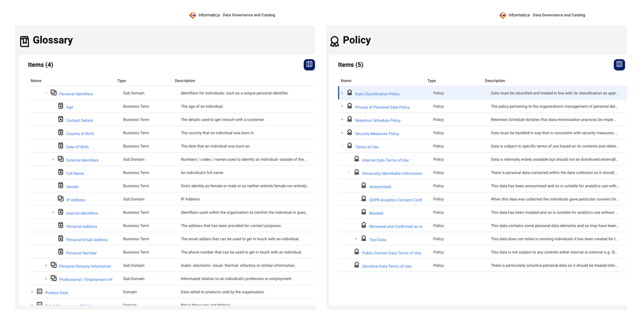Expand the Product Data domain
The height and width of the screenshot is (319, 644).
[32, 292]
